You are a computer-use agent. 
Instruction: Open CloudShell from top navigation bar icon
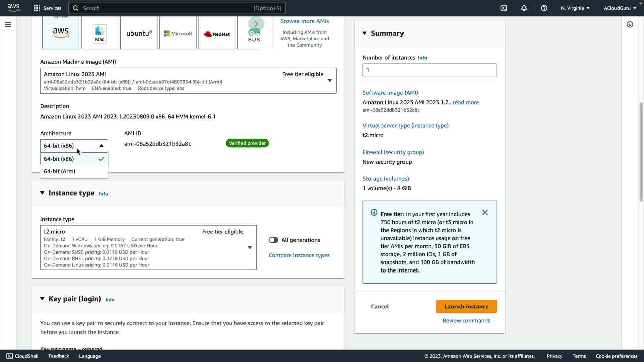[x=504, y=8]
